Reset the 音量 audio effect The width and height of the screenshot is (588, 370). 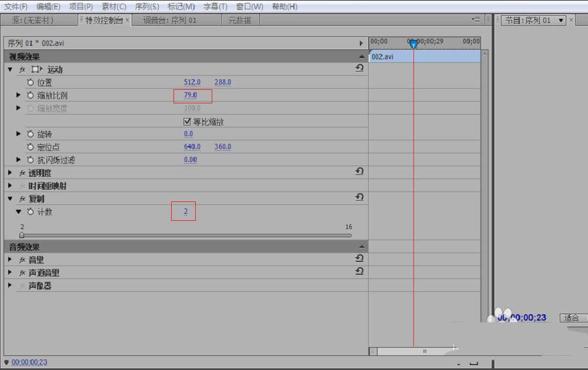[359, 258]
